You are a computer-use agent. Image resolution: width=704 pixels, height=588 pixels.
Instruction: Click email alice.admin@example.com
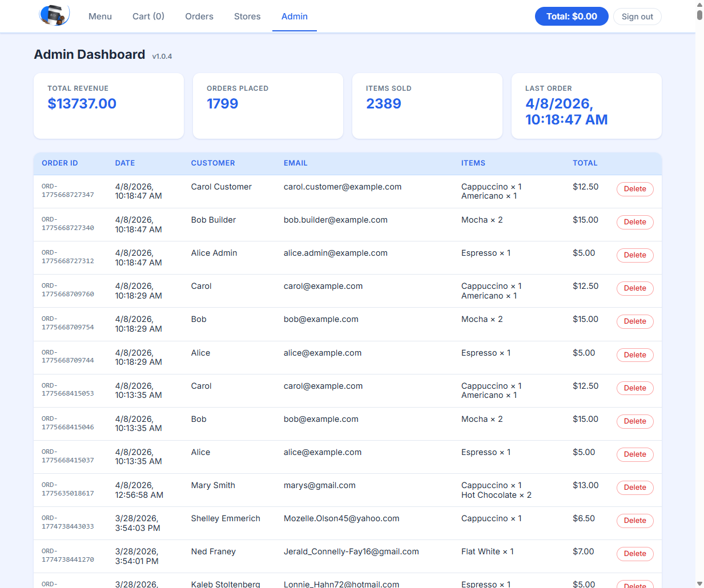click(x=336, y=253)
